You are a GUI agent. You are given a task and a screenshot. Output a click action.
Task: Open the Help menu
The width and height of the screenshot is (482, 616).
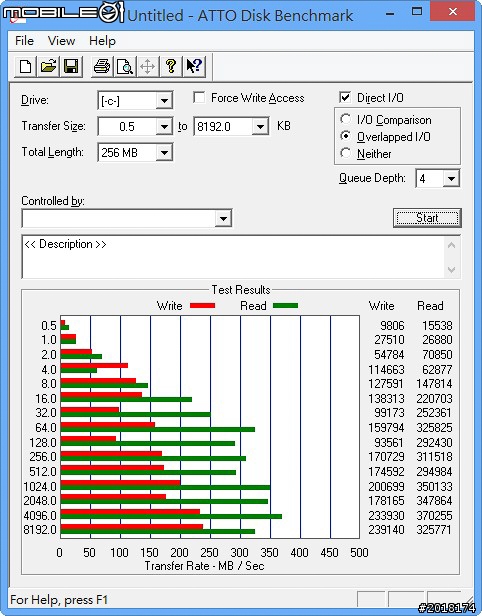[x=102, y=40]
